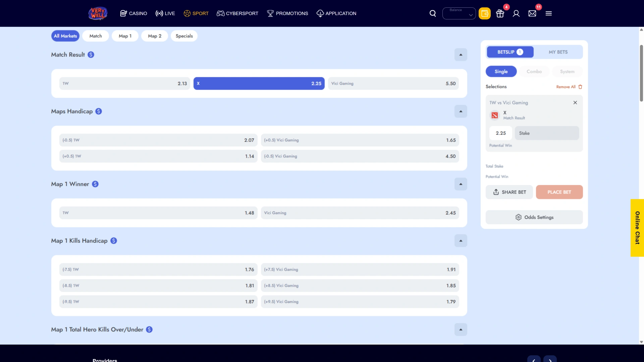Open the gift box bonuses icon

point(500,13)
